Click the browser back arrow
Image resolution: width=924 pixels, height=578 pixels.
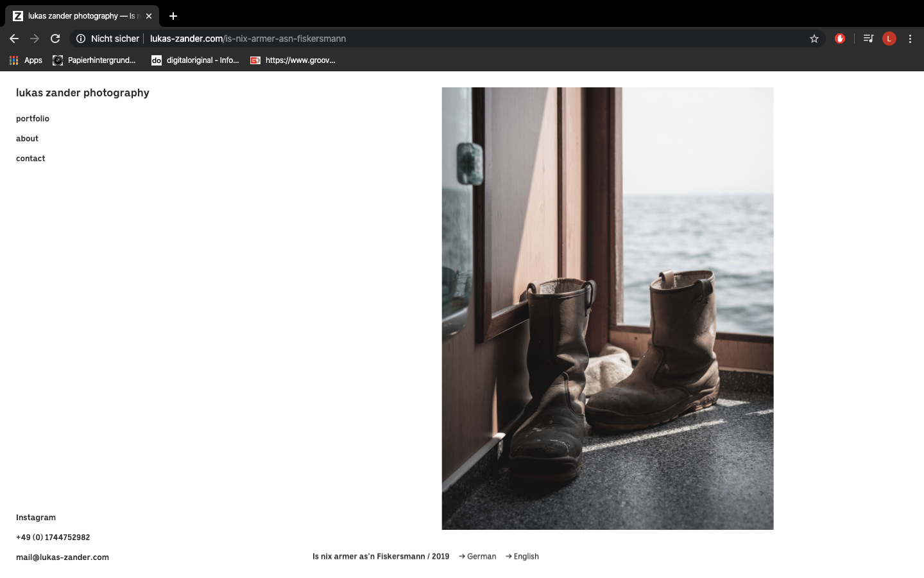click(14, 39)
